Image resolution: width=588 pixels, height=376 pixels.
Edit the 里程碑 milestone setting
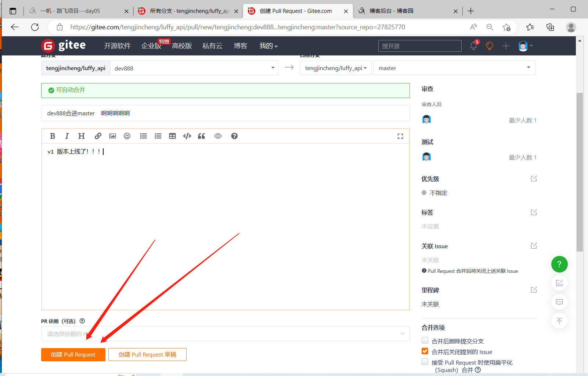pyautogui.click(x=534, y=290)
